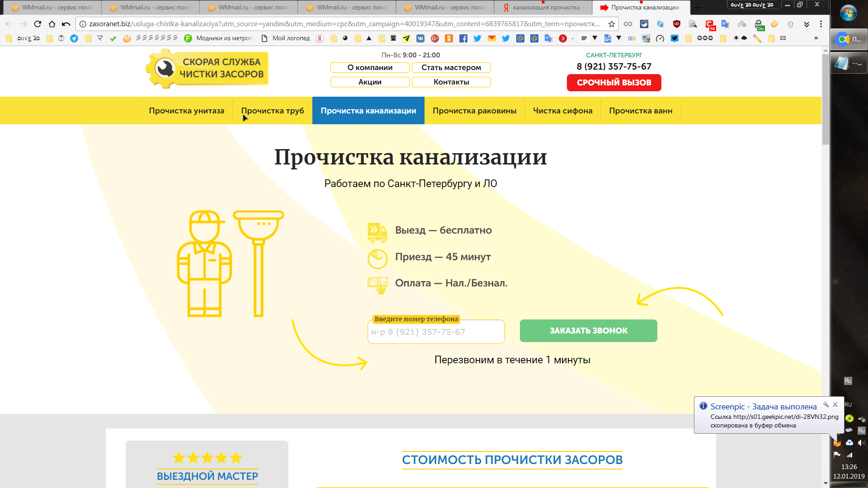Open the VK bookmark icon

[x=420, y=38]
